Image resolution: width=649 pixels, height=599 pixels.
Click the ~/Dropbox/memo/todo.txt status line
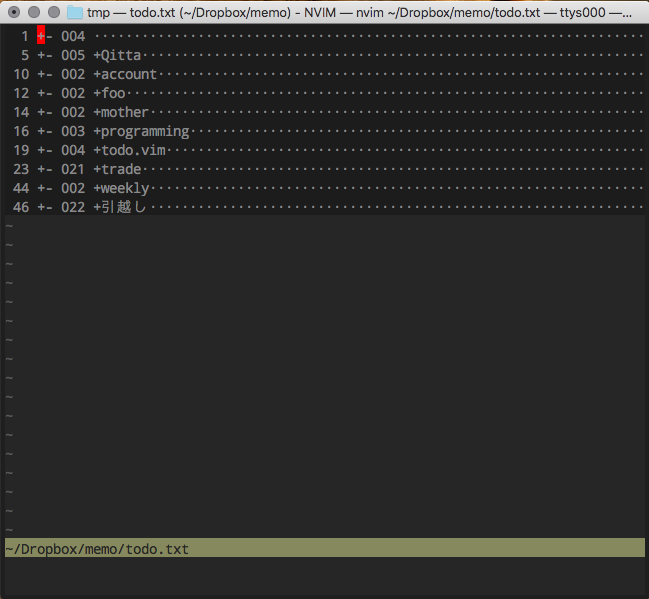[325, 548]
